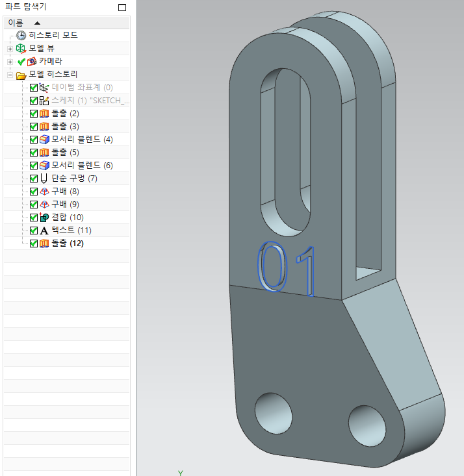
Task: Toggle the Draft (8) feature checkbox
Action: [x=34, y=192]
